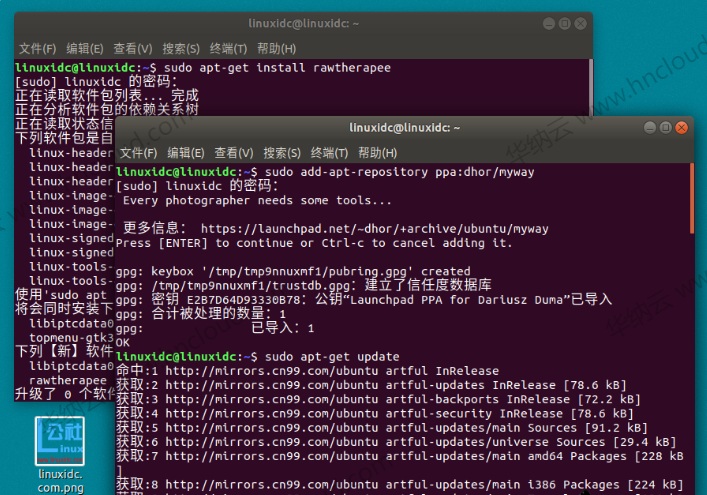Click '获取:6' artful-updates/universe Sources line
Image resolution: width=707 pixels, height=495 pixels.
coord(396,442)
